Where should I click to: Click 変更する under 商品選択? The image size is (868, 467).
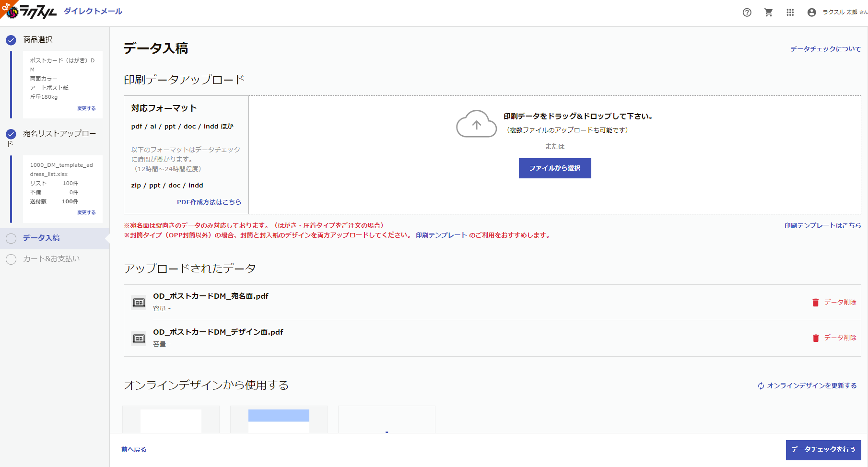click(x=86, y=108)
